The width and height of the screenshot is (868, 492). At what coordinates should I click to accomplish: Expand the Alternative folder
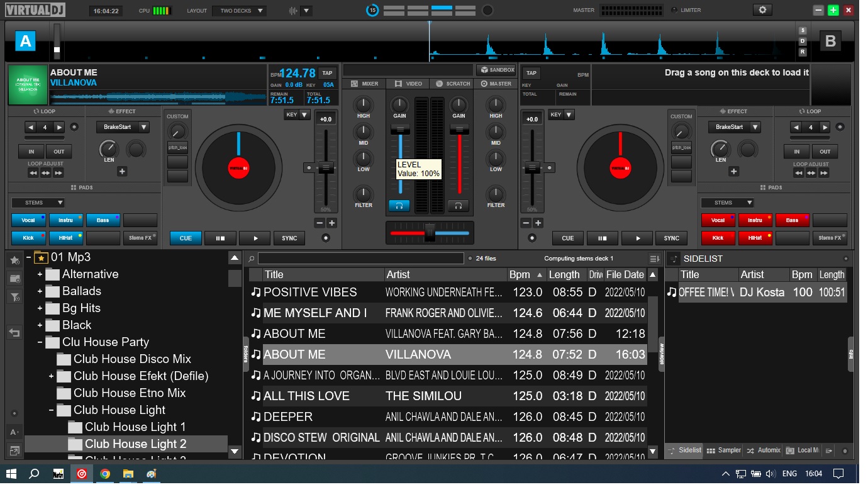(40, 274)
